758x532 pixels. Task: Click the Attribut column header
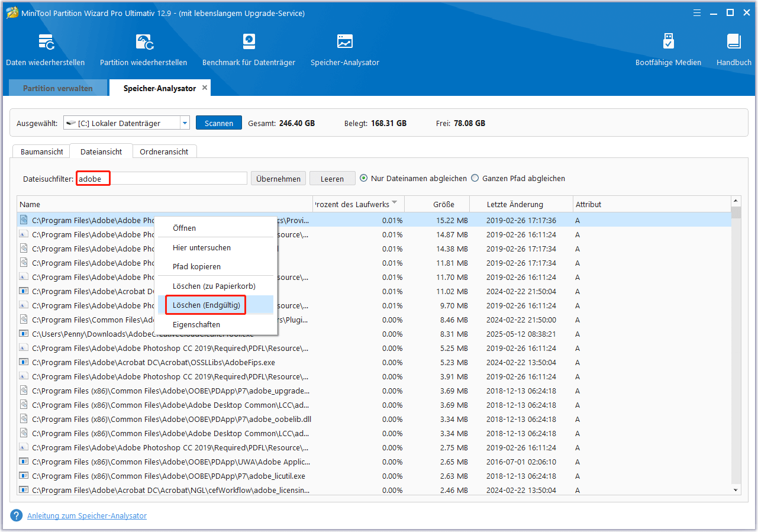coord(651,204)
